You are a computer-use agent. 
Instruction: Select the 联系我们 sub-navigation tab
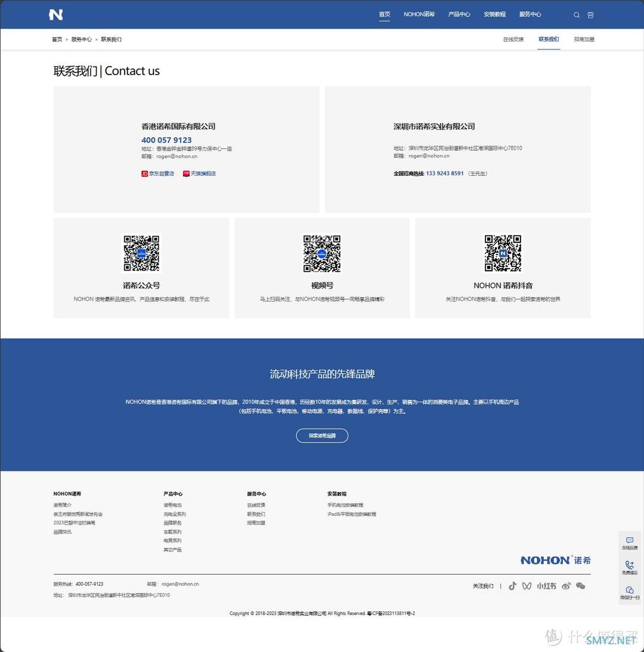[549, 39]
